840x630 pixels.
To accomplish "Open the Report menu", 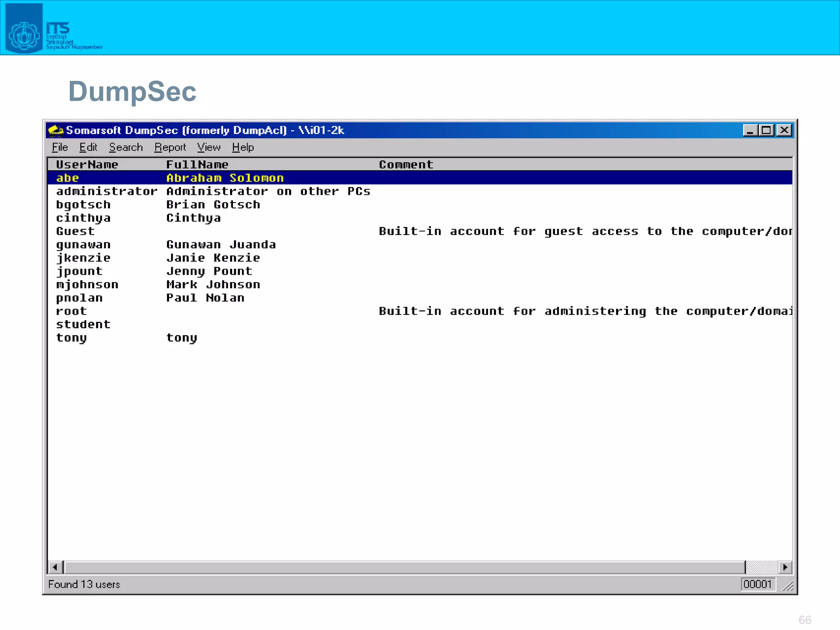I will coord(170,147).
